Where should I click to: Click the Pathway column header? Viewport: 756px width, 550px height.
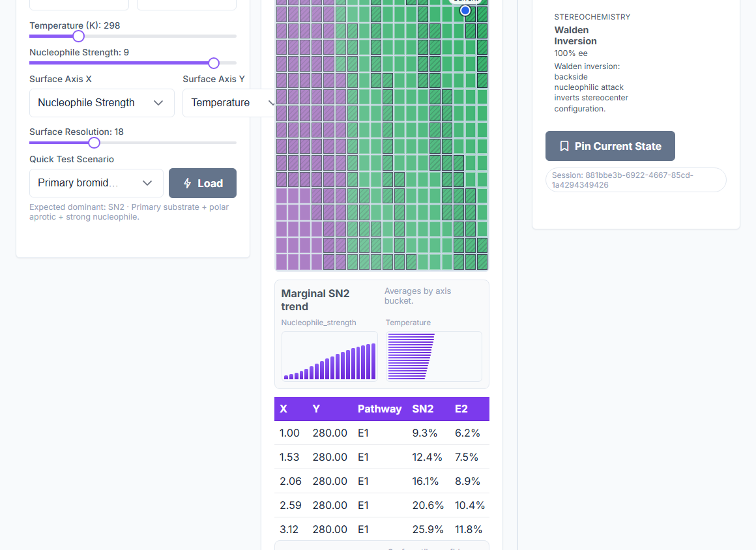pos(379,409)
